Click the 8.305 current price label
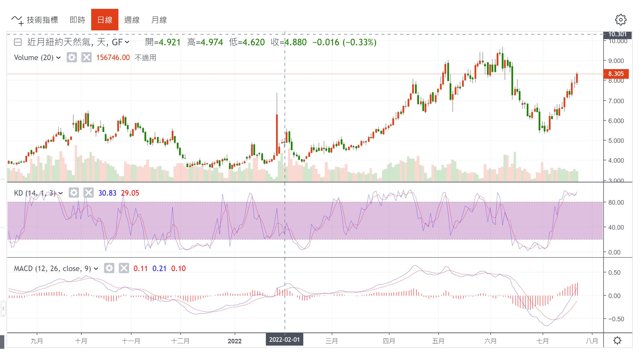 [x=616, y=74]
